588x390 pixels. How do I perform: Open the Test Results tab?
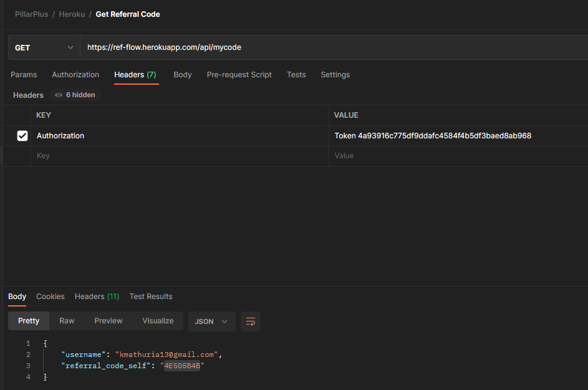coord(151,297)
